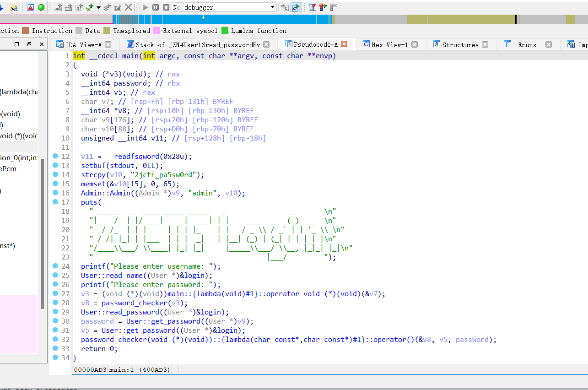The image size is (588, 390).
Task: Toggle breakpoint dot on line 24
Action: (x=55, y=266)
